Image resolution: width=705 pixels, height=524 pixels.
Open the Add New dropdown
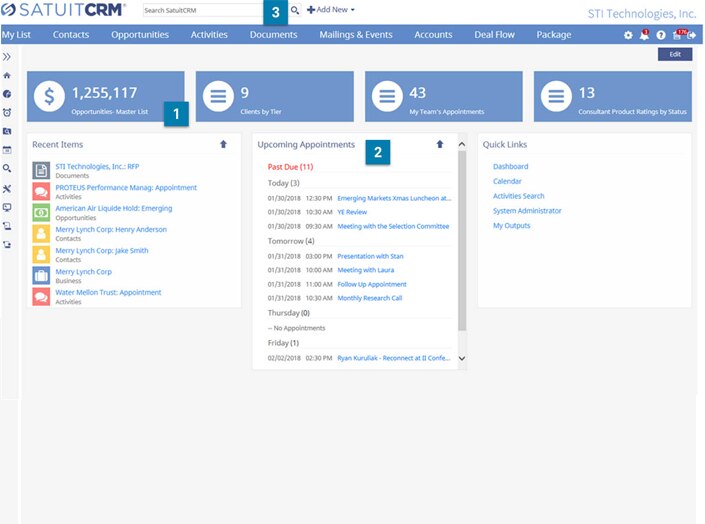(330, 9)
